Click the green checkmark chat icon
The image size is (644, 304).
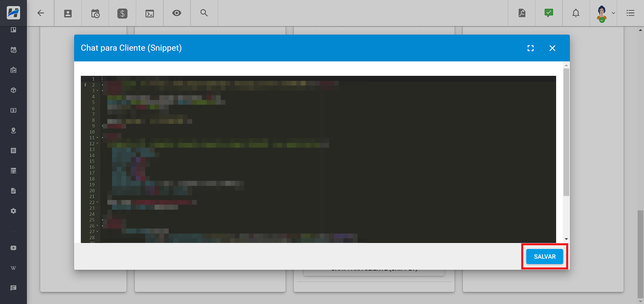(549, 13)
